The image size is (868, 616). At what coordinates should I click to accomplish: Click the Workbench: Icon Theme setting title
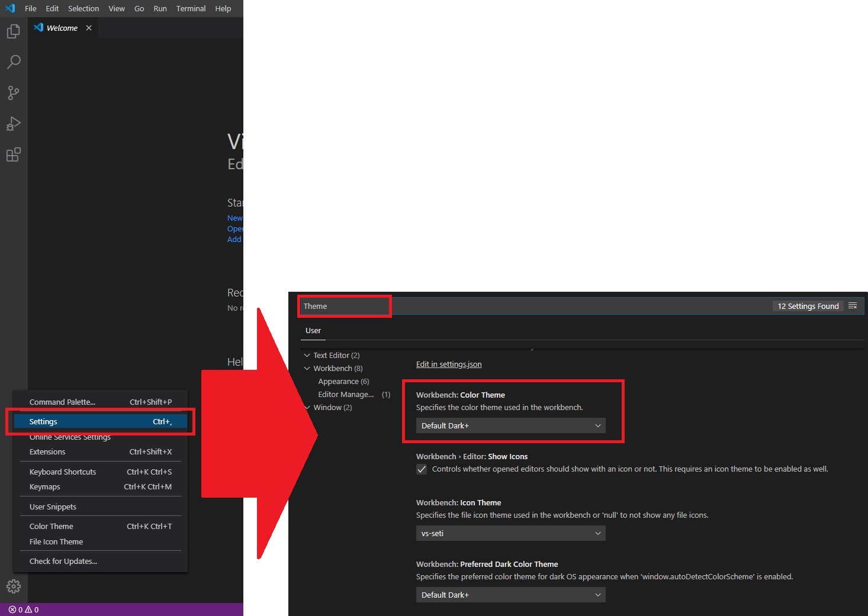(x=459, y=503)
